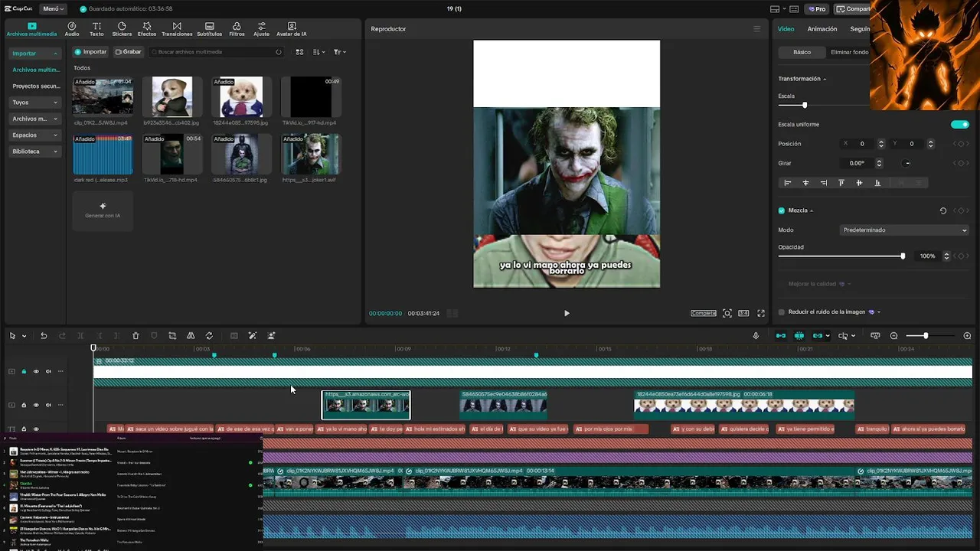
Task: Click the align top icon
Action: point(841,183)
